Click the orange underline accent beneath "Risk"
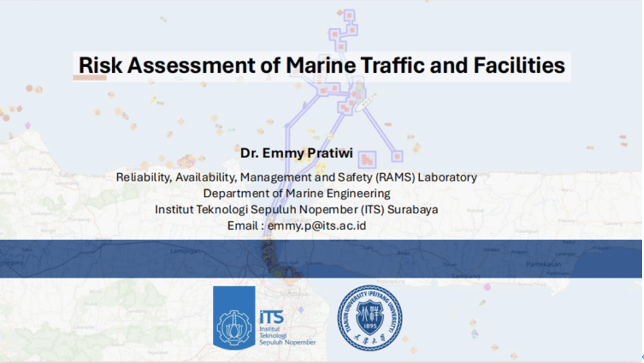644x363 pixels. (x=90, y=78)
